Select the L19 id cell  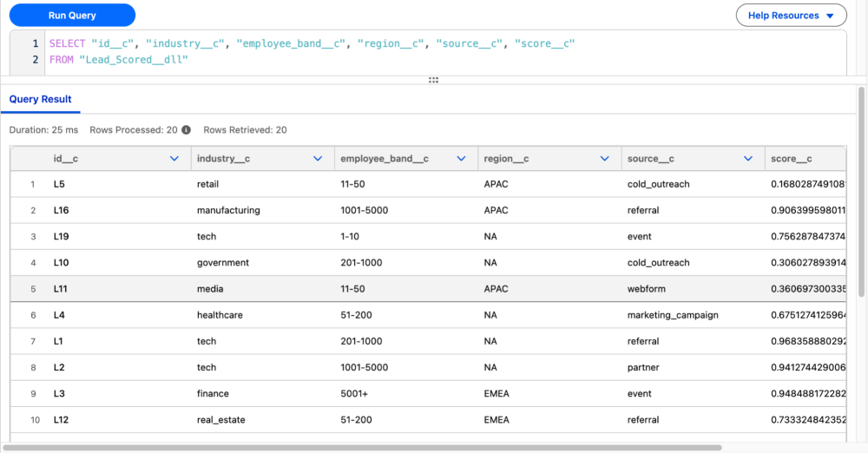(119, 236)
